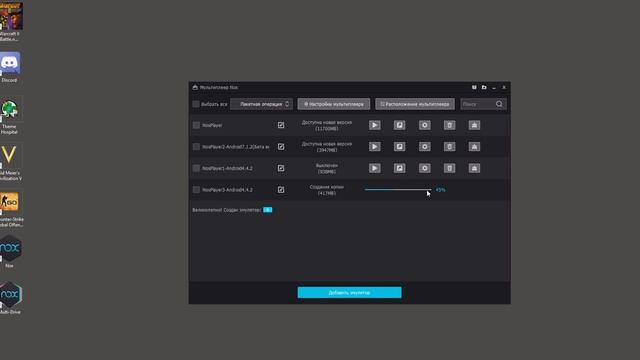The width and height of the screenshot is (640, 360).
Task: Click shortcut icon for NoxPlayer1-Android4.4.2
Action: click(474, 168)
